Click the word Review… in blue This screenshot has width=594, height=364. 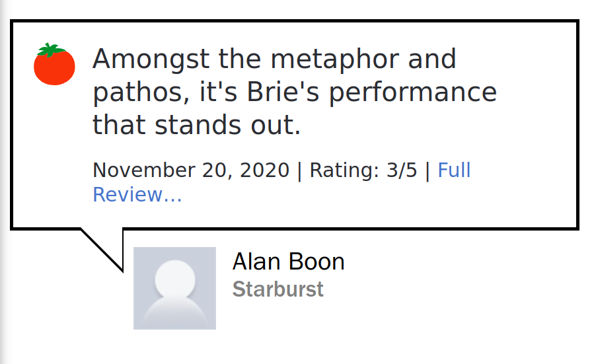137,195
